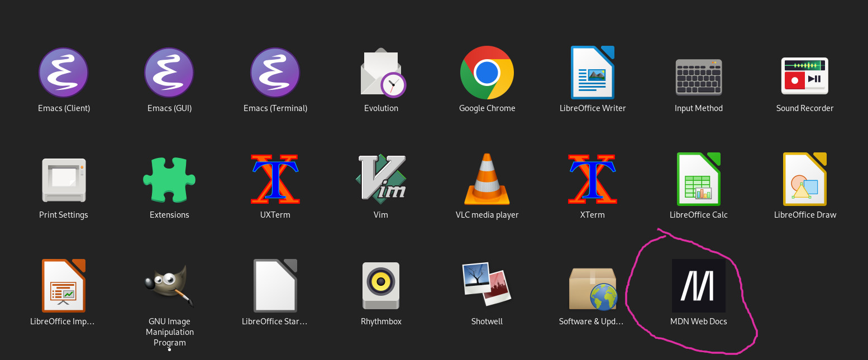Open the Input Method keyboard icon
Screen dimensions: 868x360
tap(698, 76)
